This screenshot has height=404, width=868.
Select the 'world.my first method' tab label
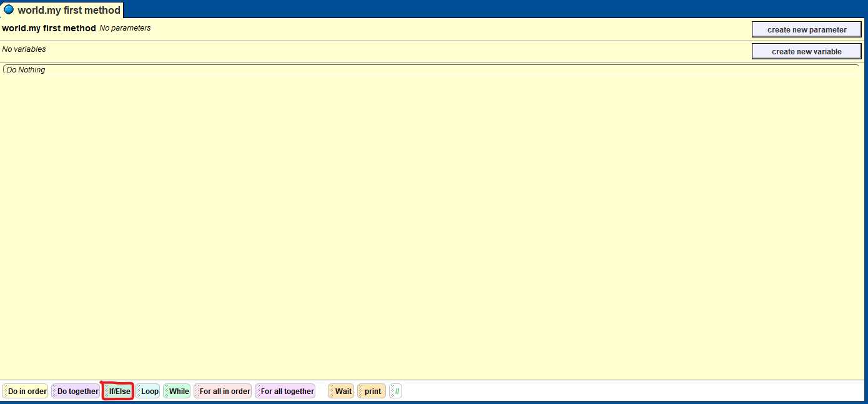(69, 10)
